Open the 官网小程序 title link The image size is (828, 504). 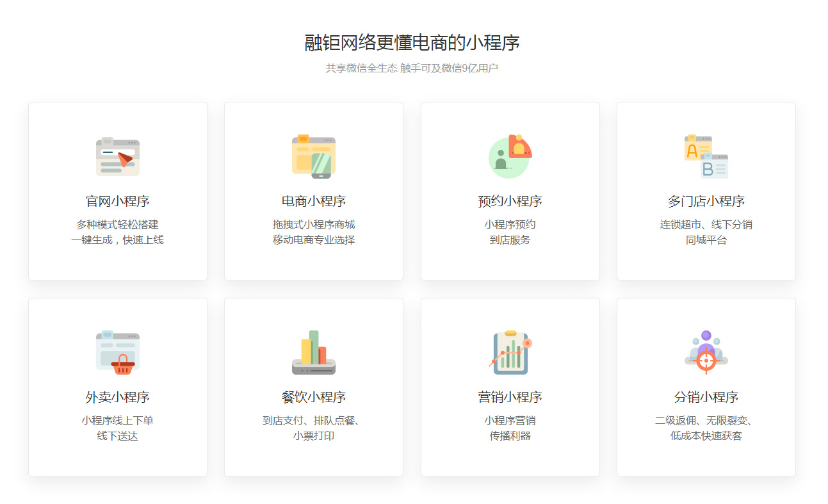point(118,201)
